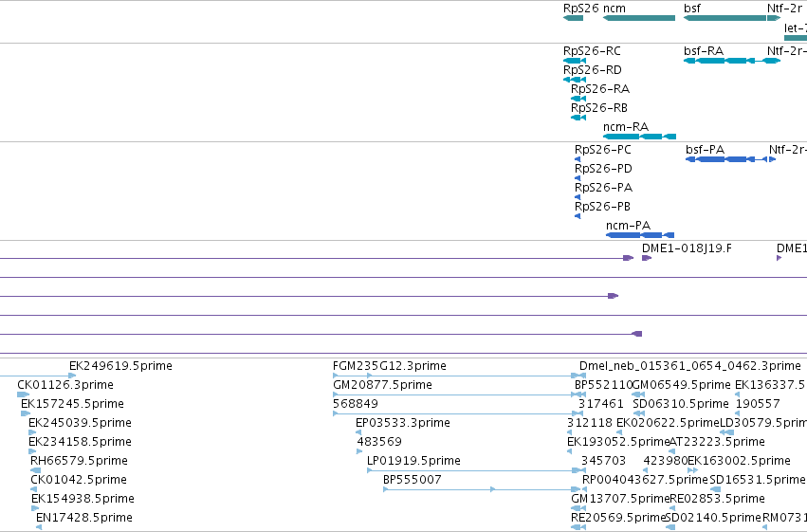
Task: Click the ncm-RA transcript label
Action: tap(626, 127)
